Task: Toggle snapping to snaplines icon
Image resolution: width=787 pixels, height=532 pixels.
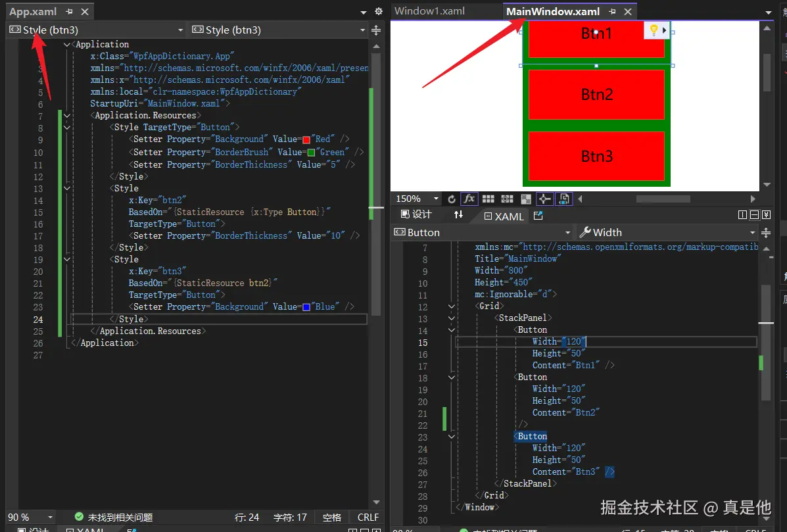Action: tap(544, 199)
